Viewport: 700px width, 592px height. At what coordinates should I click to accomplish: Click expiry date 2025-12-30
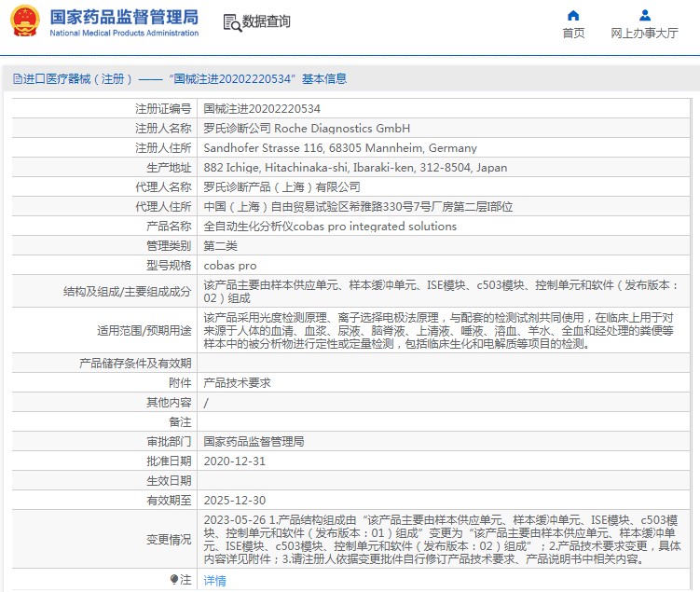tap(234, 501)
